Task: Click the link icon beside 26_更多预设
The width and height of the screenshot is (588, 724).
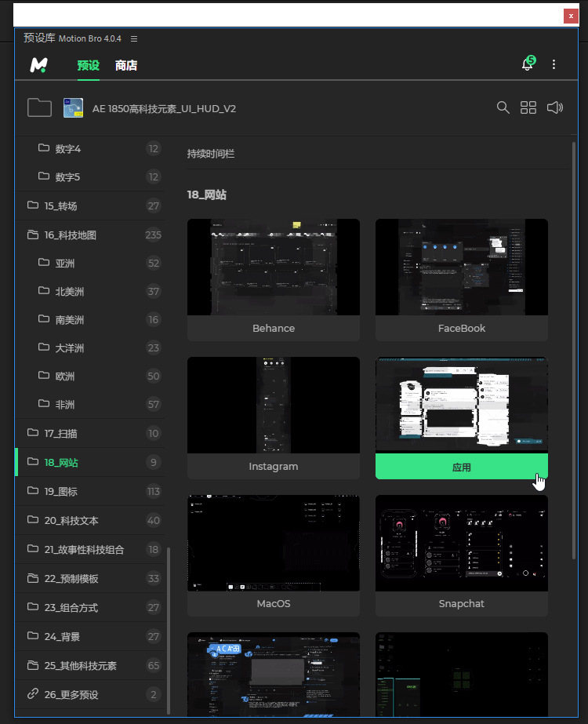Action: [33, 693]
